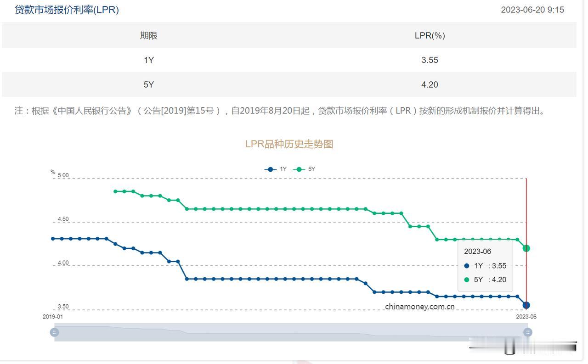Click the 2019-01 x-axis label
Image resolution: width=588 pixels, height=364 pixels.
point(52,317)
